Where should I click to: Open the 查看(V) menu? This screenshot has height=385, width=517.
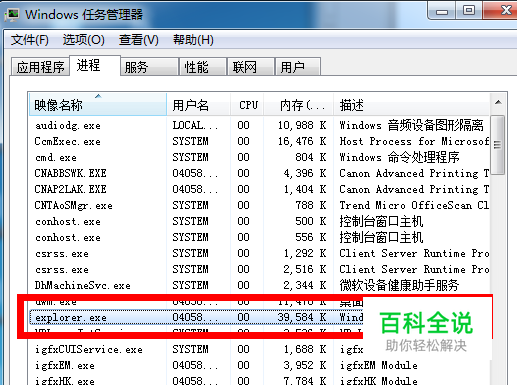click(139, 40)
